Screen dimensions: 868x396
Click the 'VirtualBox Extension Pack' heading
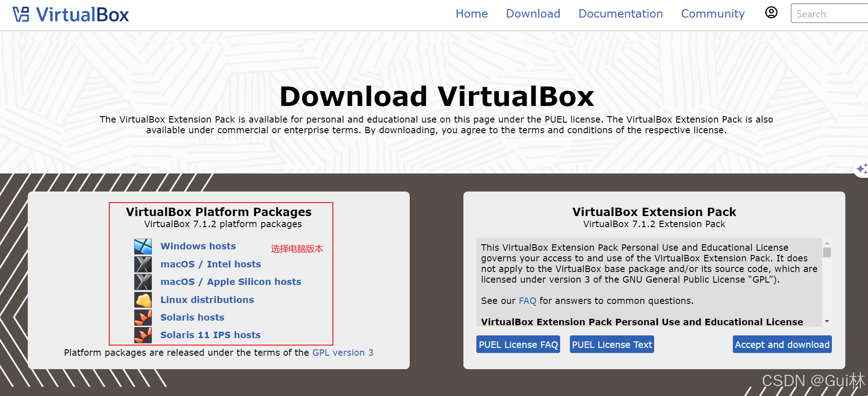[654, 212]
